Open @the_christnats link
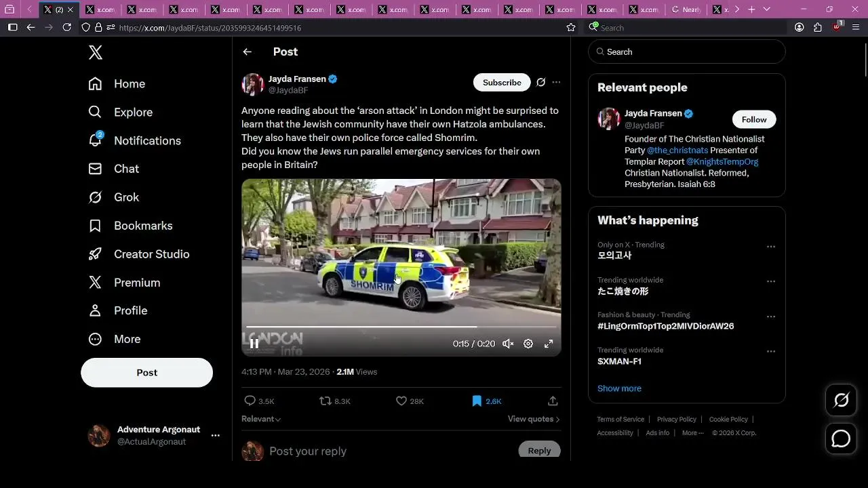The width and height of the screenshot is (868, 488). pyautogui.click(x=677, y=150)
